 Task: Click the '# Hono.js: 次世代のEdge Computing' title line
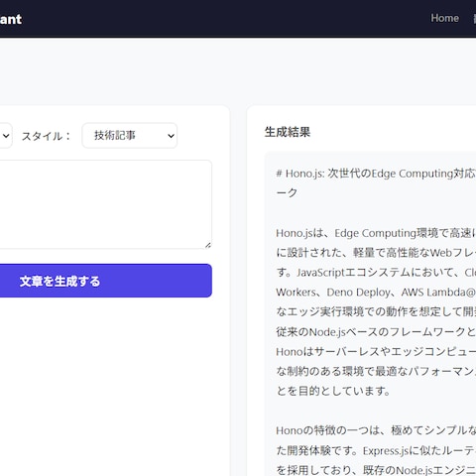376,174
